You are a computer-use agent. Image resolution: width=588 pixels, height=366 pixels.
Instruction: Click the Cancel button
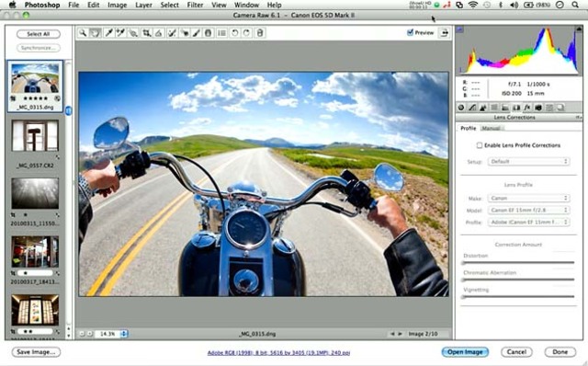(x=516, y=351)
